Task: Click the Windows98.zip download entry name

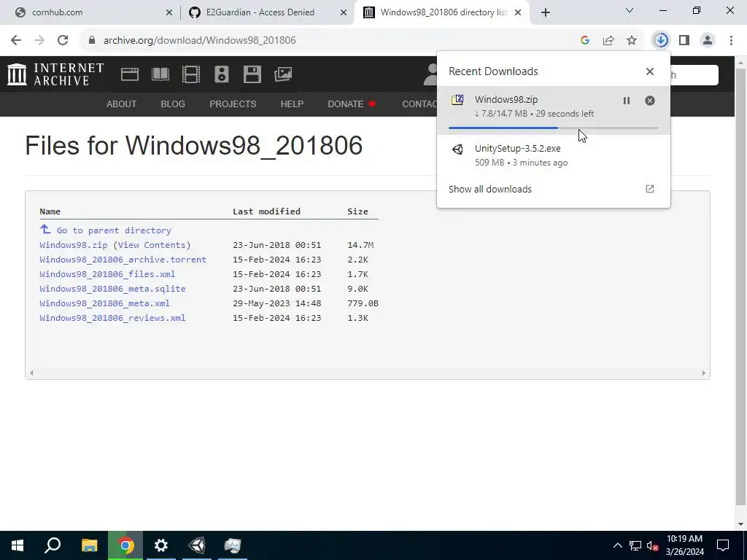Action: tap(506, 99)
